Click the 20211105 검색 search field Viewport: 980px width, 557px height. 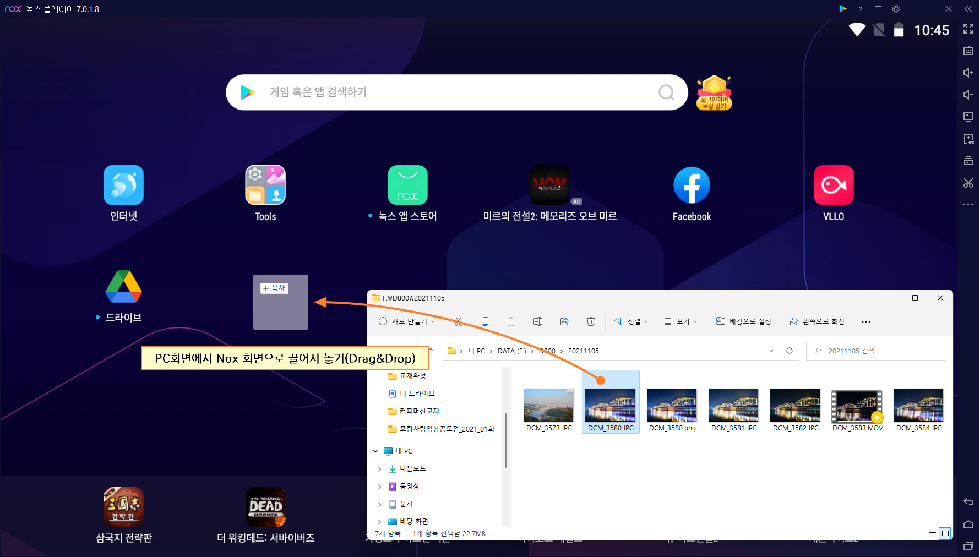point(876,351)
